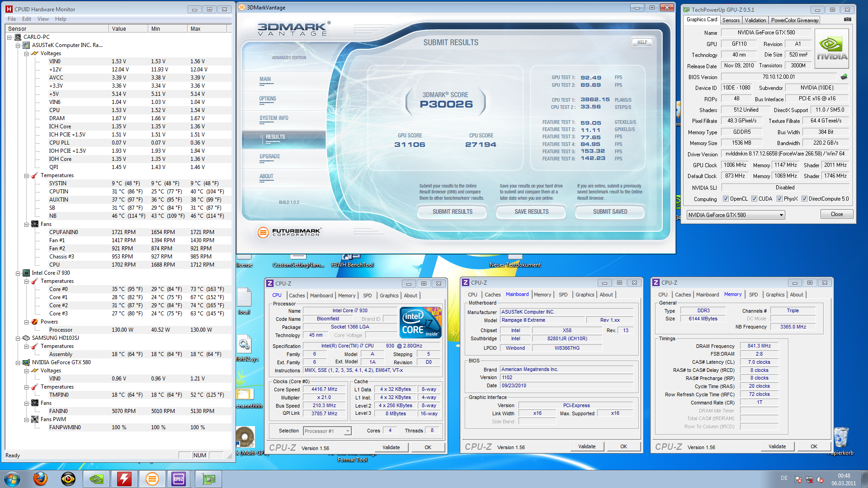Click the Futuremark Corporation logo
This screenshot has height=488, width=868.
coord(289,232)
